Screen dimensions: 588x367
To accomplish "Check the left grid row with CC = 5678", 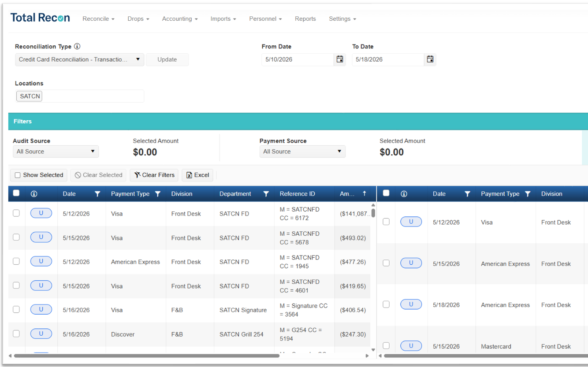I will [16, 237].
